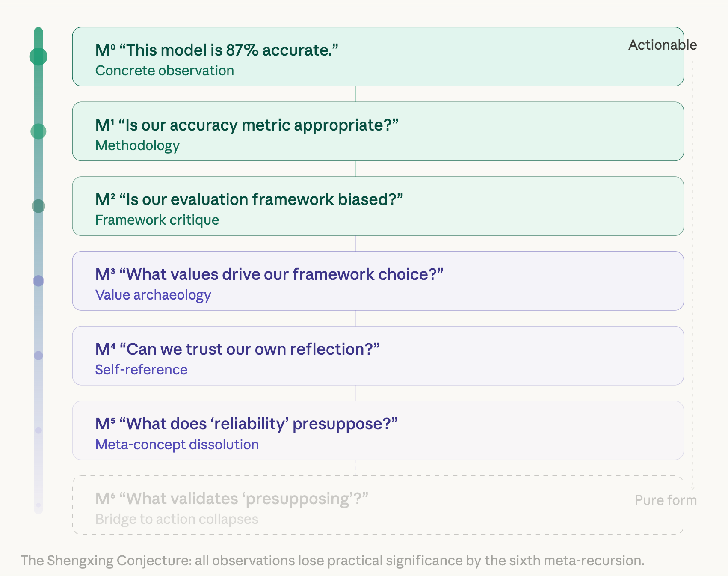
Task: Click the M² gray-green timeline dot
Action: [x=38, y=206]
